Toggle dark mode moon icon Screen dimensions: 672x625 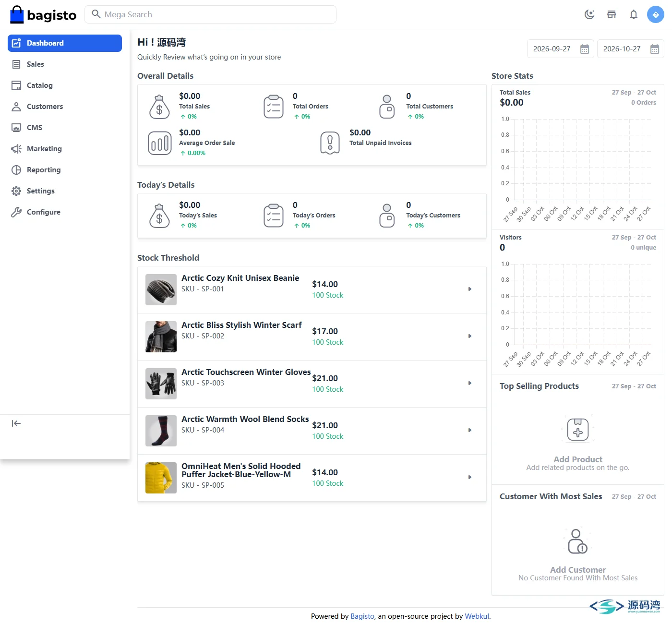coord(589,14)
